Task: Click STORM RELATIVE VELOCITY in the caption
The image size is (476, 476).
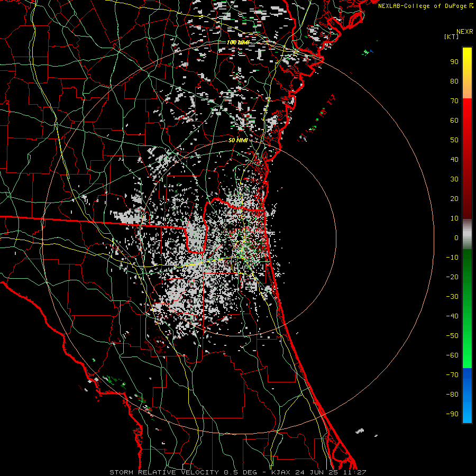Action: point(164,472)
